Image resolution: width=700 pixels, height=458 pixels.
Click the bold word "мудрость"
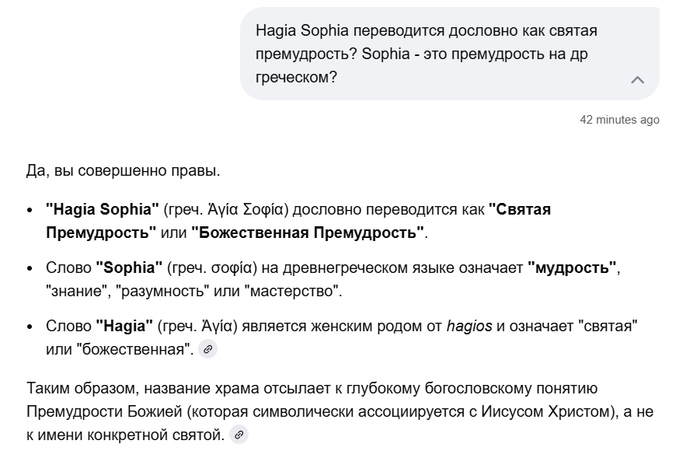(x=574, y=268)
